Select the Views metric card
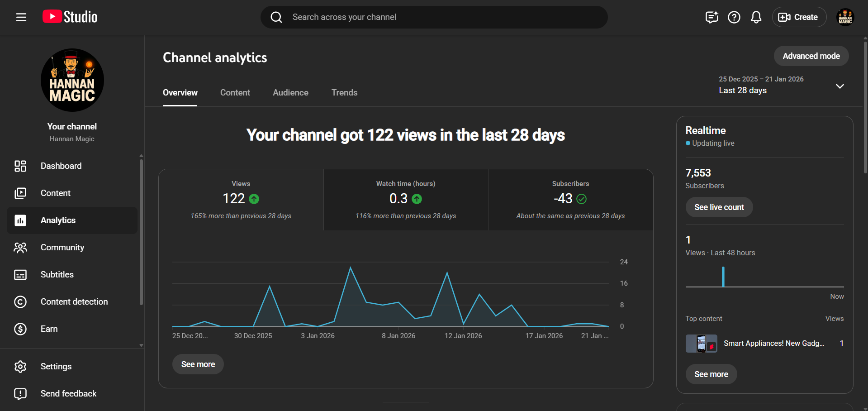This screenshot has width=868, height=411. point(241,200)
